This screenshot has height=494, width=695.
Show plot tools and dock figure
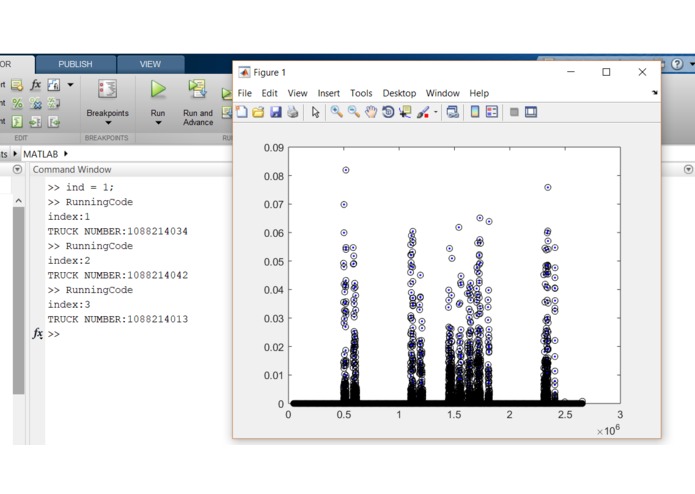(531, 112)
